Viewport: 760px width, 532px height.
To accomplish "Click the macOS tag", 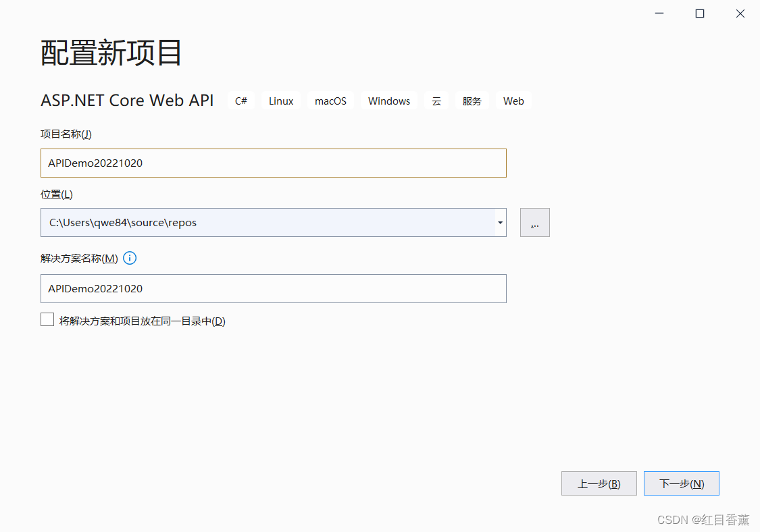I will point(330,101).
